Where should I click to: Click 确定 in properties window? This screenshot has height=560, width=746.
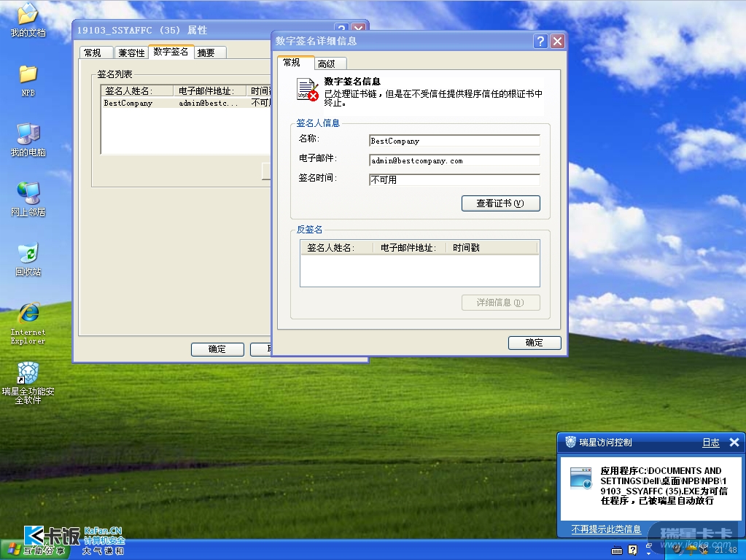coord(217,349)
